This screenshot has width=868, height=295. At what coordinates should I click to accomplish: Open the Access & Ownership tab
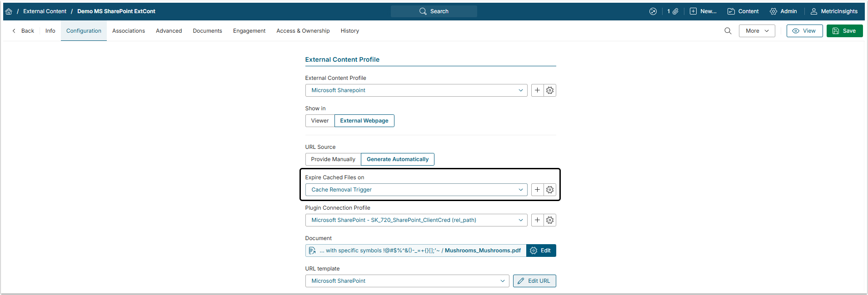(x=303, y=31)
